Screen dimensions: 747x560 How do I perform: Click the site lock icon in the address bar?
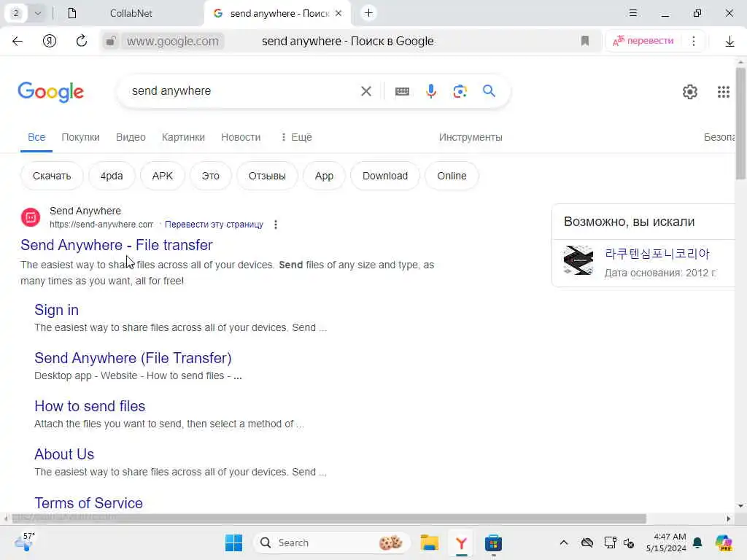[x=111, y=41]
